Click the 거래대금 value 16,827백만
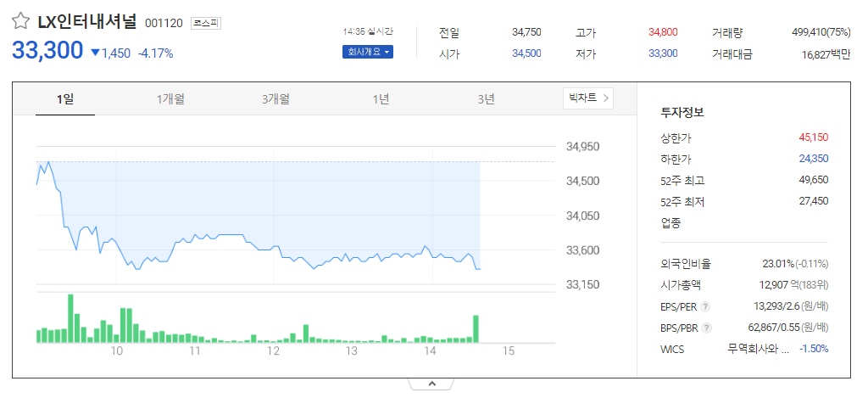Image resolution: width=868 pixels, height=398 pixels. (826, 54)
